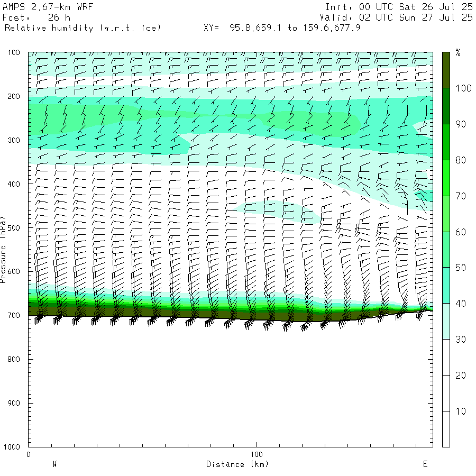476x476 pixels.
Task: Click the 'AMPS 2.67-km WRF' title text
Action: [48, 7]
